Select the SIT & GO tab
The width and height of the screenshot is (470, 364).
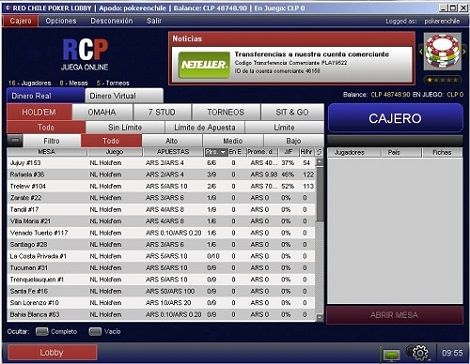[292, 112]
